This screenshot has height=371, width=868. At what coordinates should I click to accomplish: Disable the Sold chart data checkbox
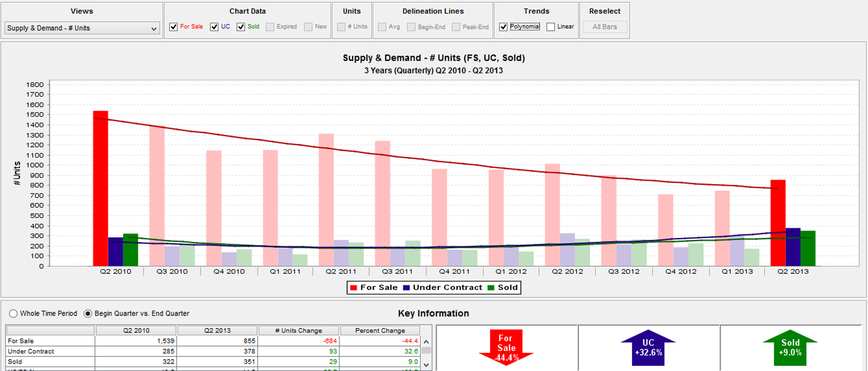241,27
